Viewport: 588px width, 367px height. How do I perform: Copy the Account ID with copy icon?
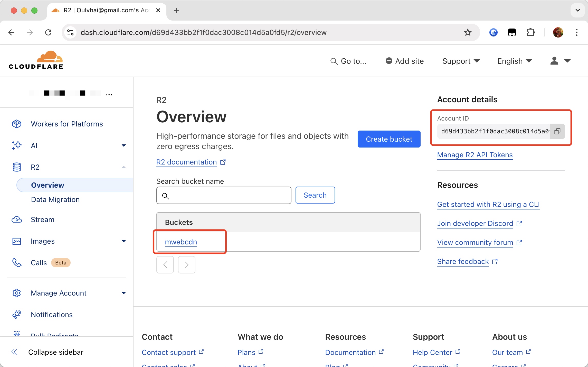[557, 131]
